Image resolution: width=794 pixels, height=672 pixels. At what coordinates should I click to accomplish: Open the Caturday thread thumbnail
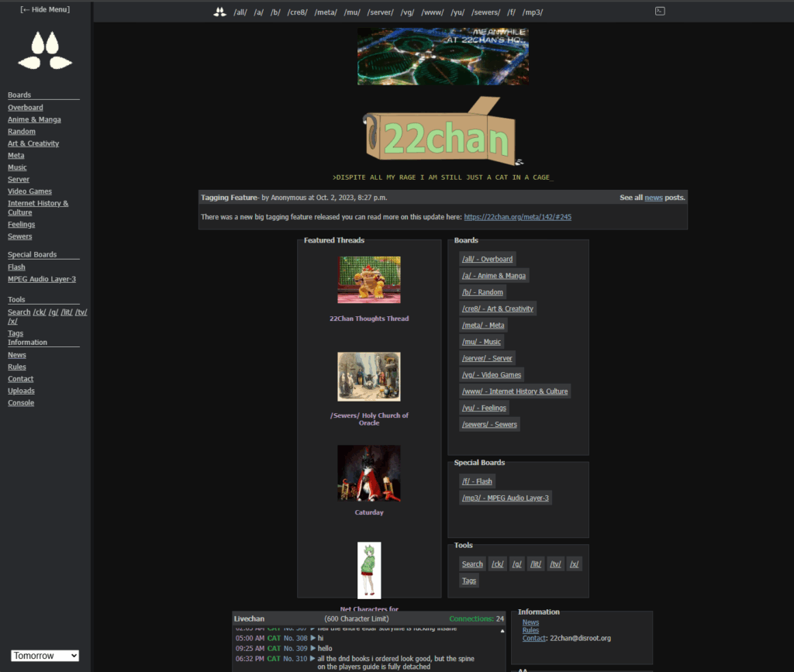(x=369, y=473)
